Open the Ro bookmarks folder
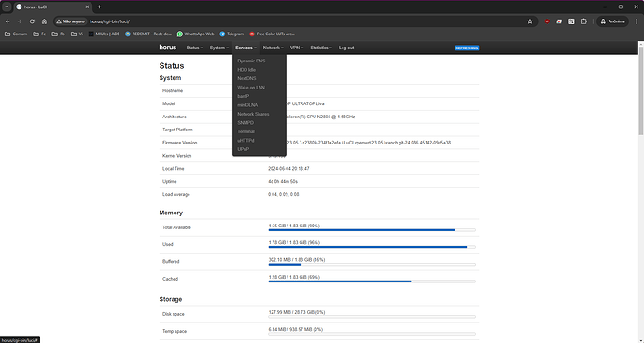Screen dimensions: 644x343 58,34
